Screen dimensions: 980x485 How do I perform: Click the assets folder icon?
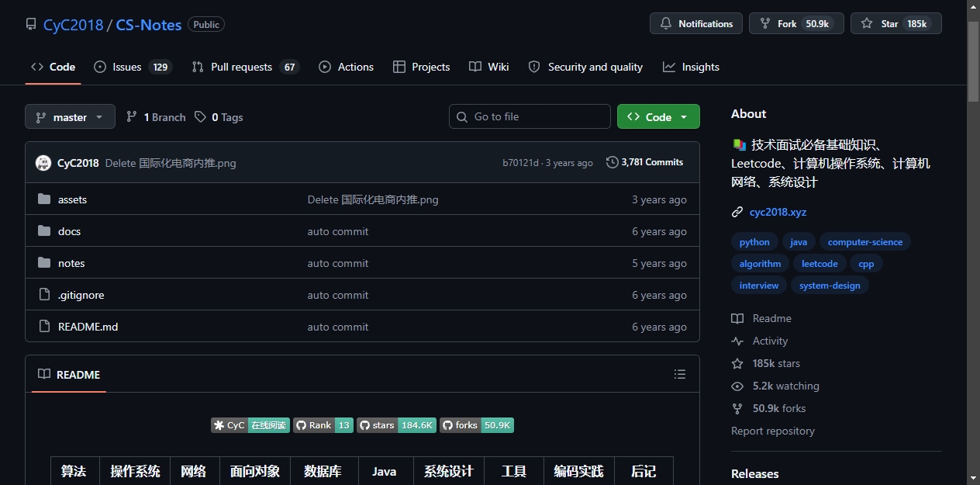(44, 199)
